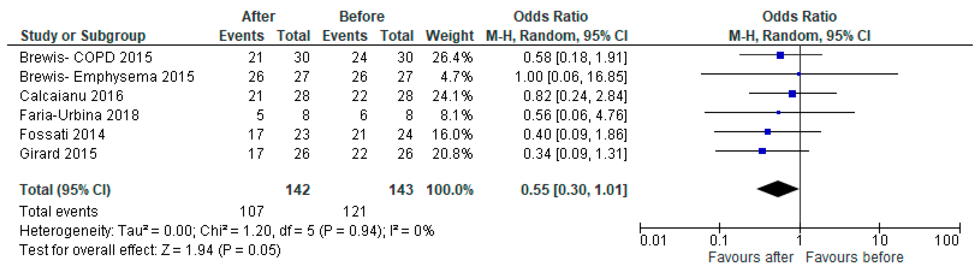This screenshot has width=980, height=270.
Task: Click the Calcaianu 2016 study name
Action: tap(72, 96)
